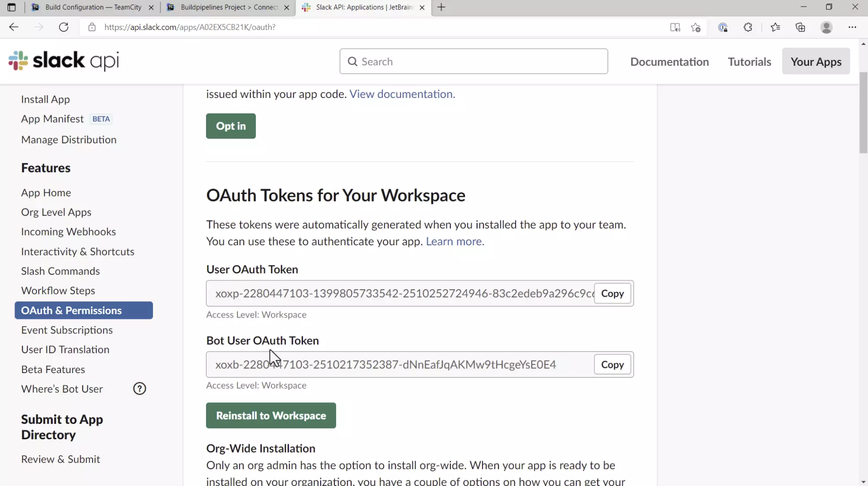This screenshot has height=486, width=868.
Task: Copy the Bot User OAuth Token
Action: click(x=612, y=364)
